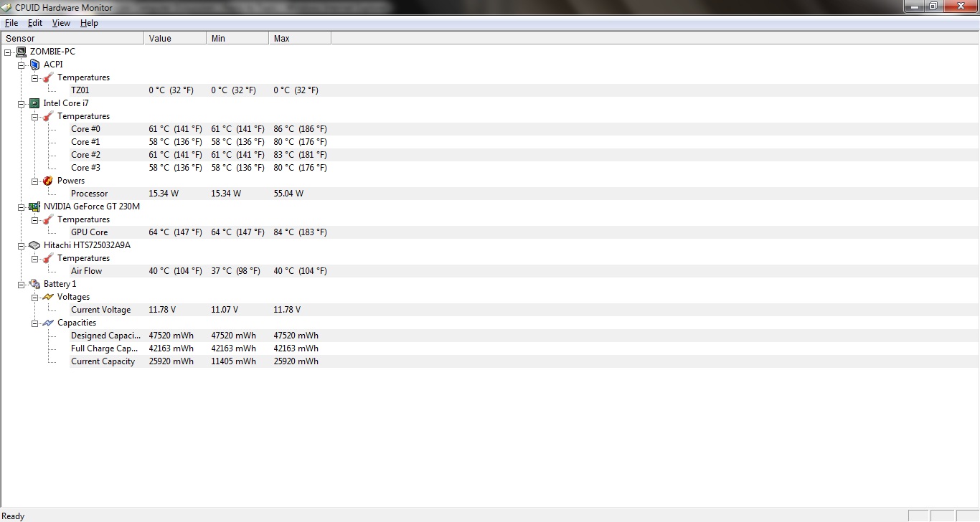Click the Sensor column header
Image resolution: width=980 pixels, height=522 pixels.
pyautogui.click(x=72, y=39)
